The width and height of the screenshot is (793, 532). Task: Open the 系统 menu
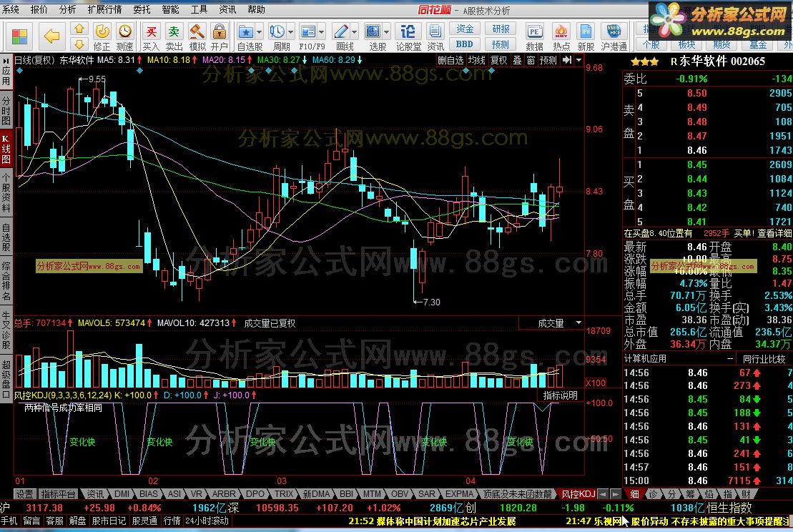point(11,9)
